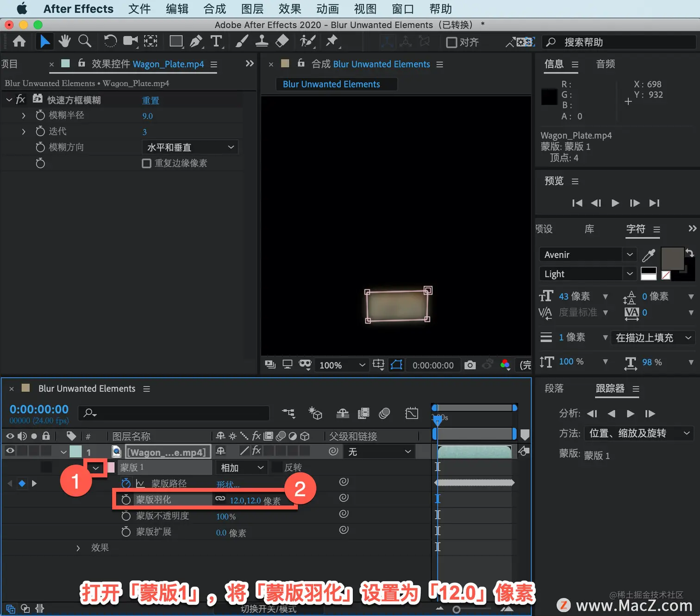Open the parent 无 dropdown
Viewport: 700px width, 616px height.
pos(379,452)
